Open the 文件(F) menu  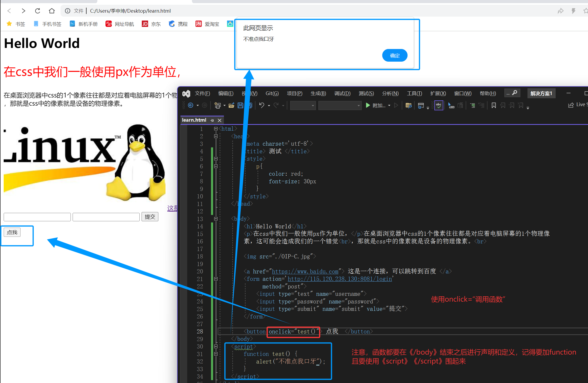[x=202, y=94]
